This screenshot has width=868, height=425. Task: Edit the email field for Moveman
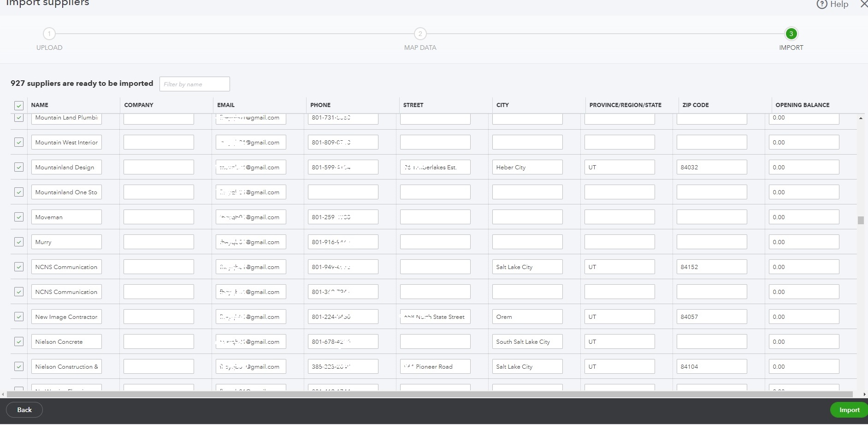[x=251, y=217]
